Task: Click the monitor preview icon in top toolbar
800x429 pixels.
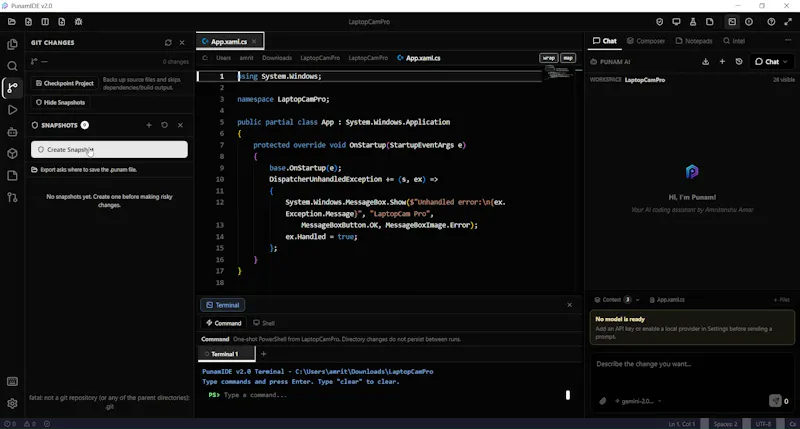Action: 676,22
